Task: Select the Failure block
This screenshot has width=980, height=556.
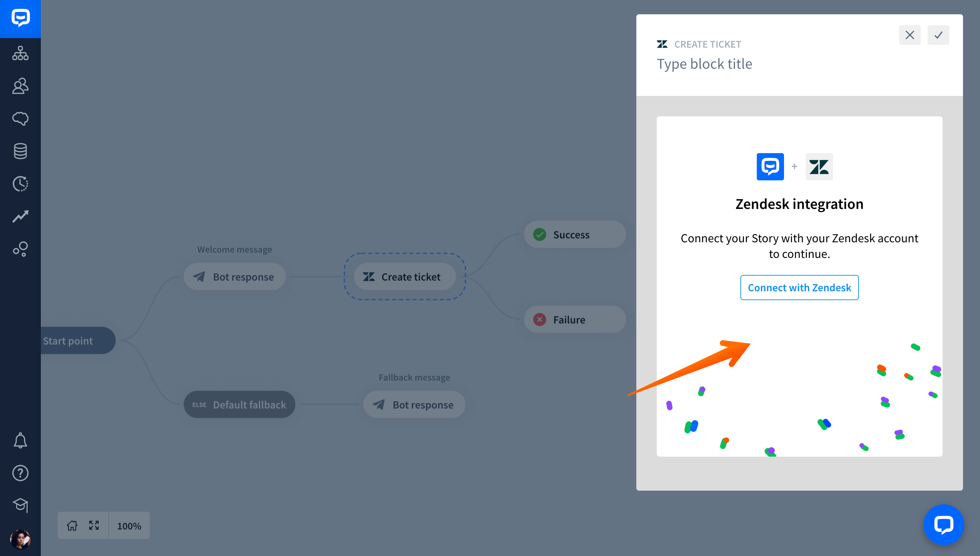Action: 575,319
